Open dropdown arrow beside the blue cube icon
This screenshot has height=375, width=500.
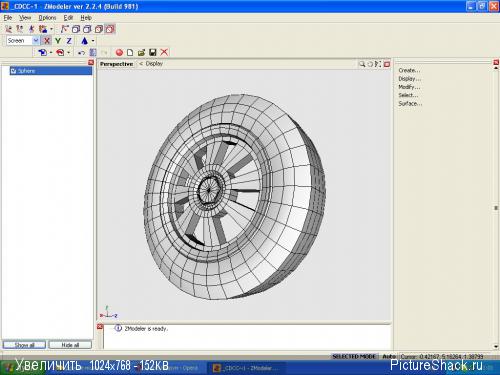pyautogui.click(x=51, y=53)
